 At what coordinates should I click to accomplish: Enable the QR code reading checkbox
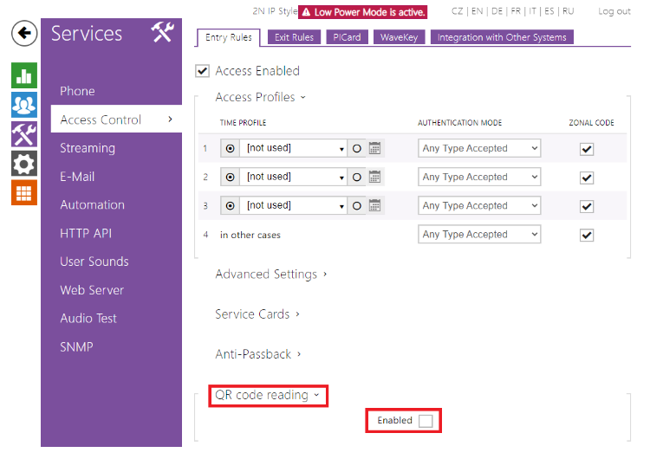click(426, 421)
